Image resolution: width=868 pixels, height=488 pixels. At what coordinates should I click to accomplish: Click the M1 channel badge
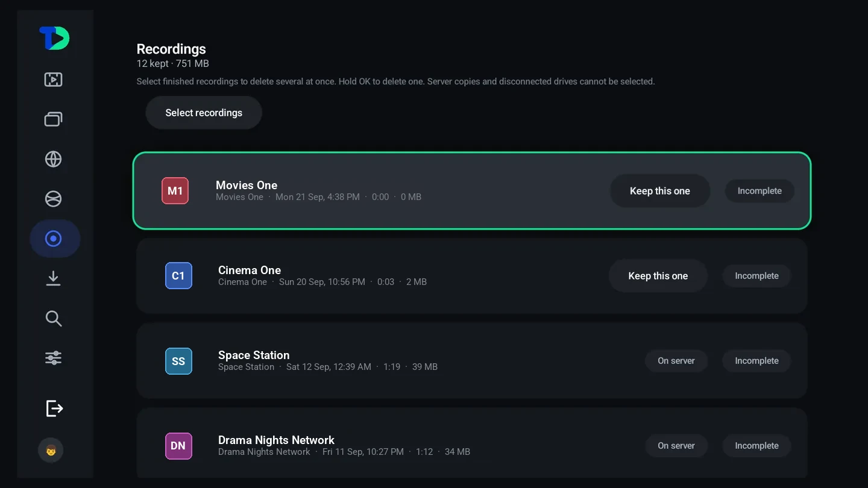point(175,191)
